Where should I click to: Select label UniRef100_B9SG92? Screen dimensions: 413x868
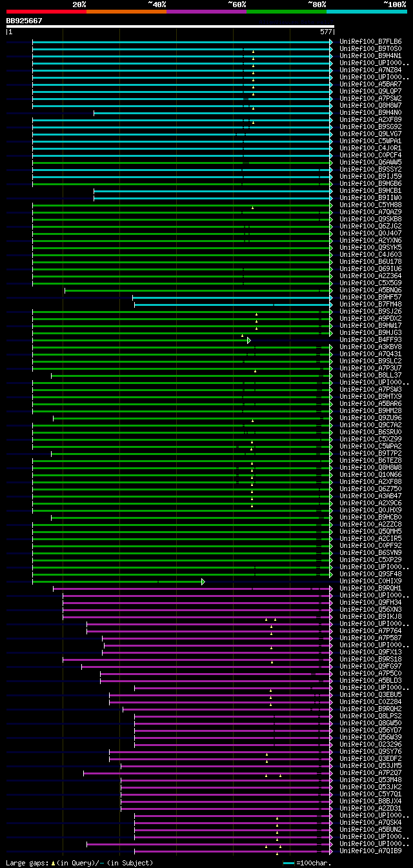[x=370, y=126]
